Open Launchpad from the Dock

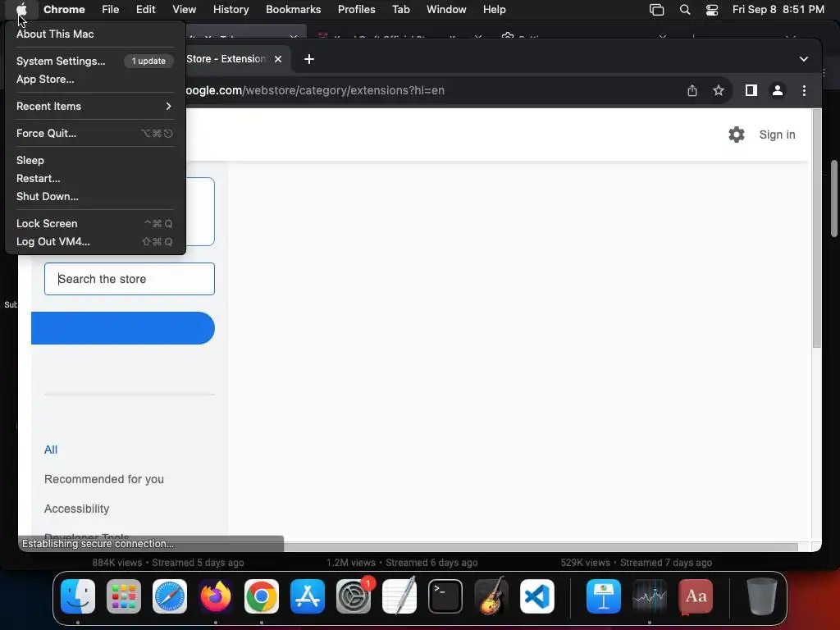pyautogui.click(x=124, y=596)
